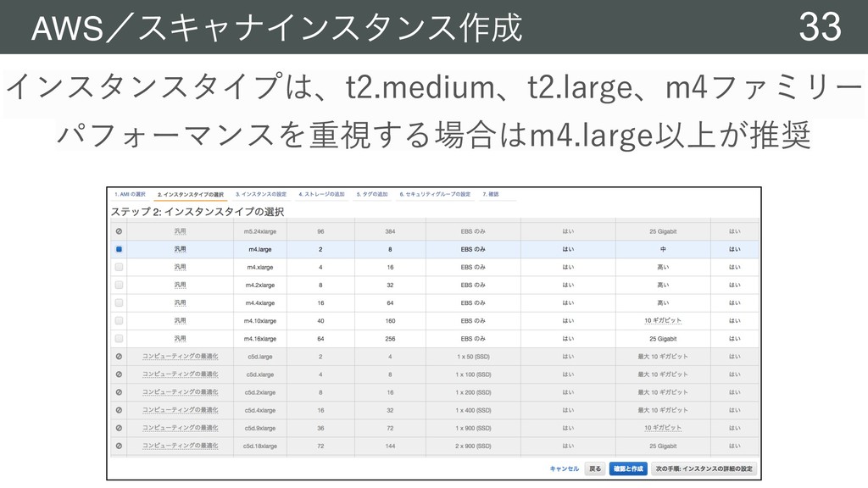The width and height of the screenshot is (868, 488).
Task: Click the m5.24xlarge type cell
Action: [x=260, y=232]
